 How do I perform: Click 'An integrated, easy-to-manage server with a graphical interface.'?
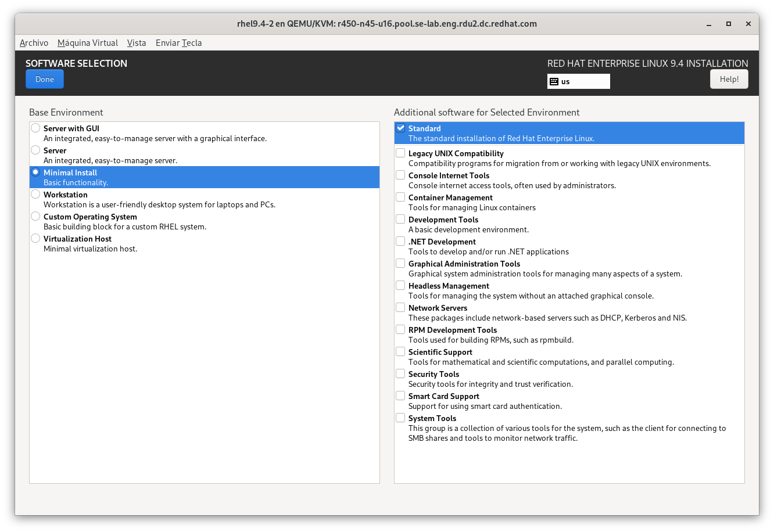click(x=155, y=138)
